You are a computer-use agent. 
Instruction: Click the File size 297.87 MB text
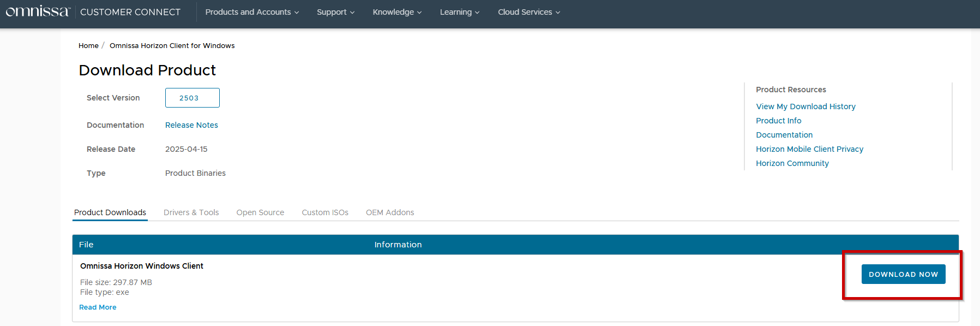point(116,282)
